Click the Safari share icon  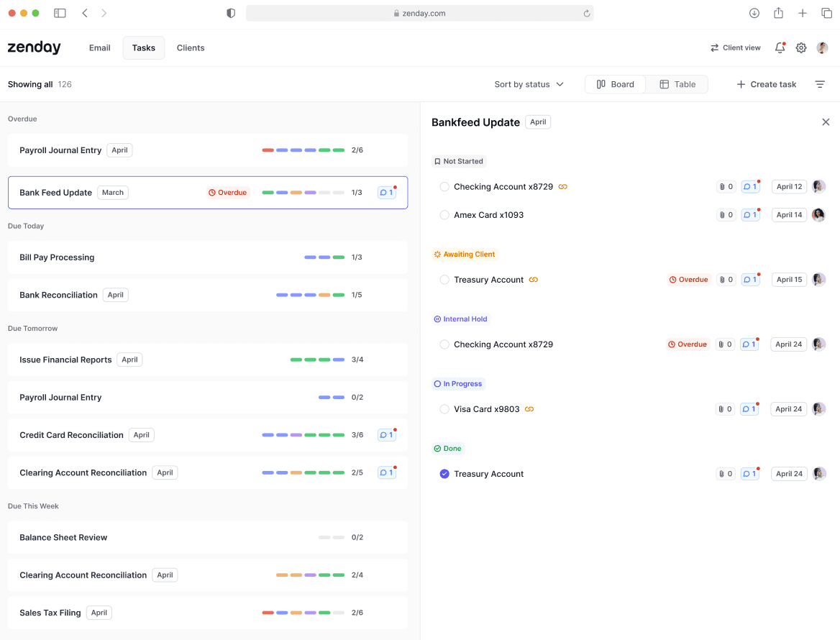tap(778, 13)
